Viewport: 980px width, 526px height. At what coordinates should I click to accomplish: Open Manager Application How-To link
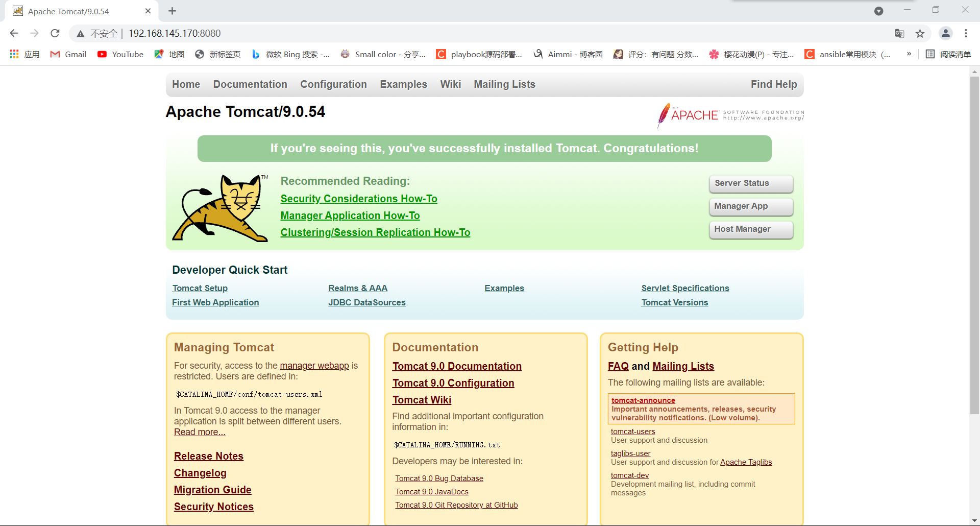(x=350, y=216)
